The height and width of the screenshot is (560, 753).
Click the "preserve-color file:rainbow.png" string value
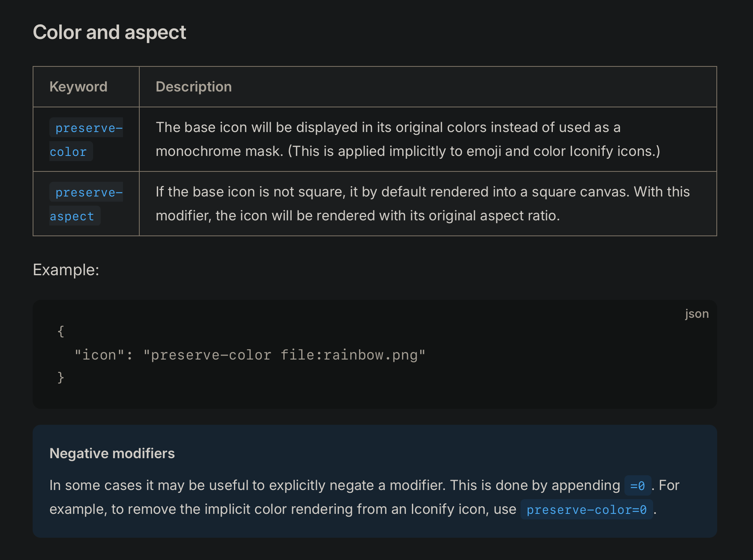284,355
